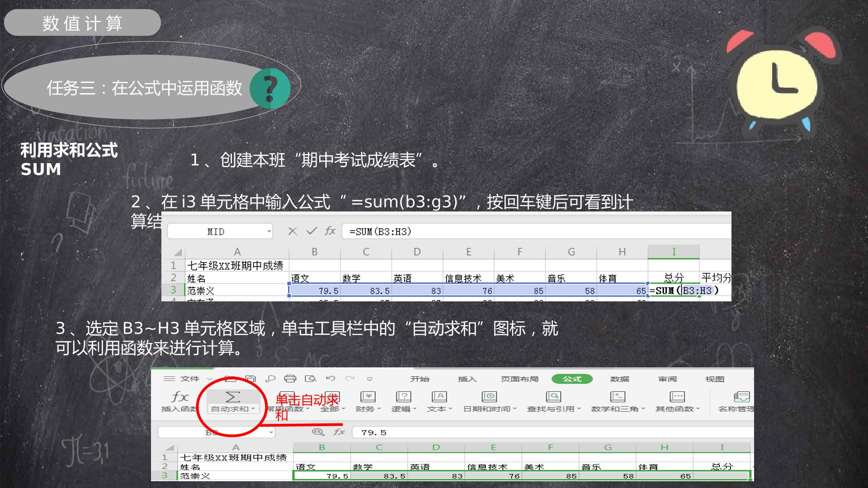Image resolution: width=868 pixels, height=488 pixels.
Task: Click the save icon in the quick access bar
Action: 250,379
